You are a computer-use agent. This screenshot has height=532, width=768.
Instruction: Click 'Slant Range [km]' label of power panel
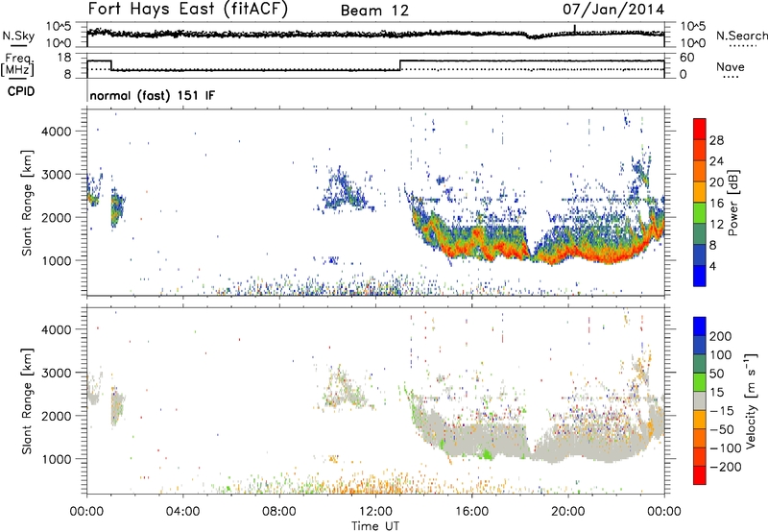(27, 203)
